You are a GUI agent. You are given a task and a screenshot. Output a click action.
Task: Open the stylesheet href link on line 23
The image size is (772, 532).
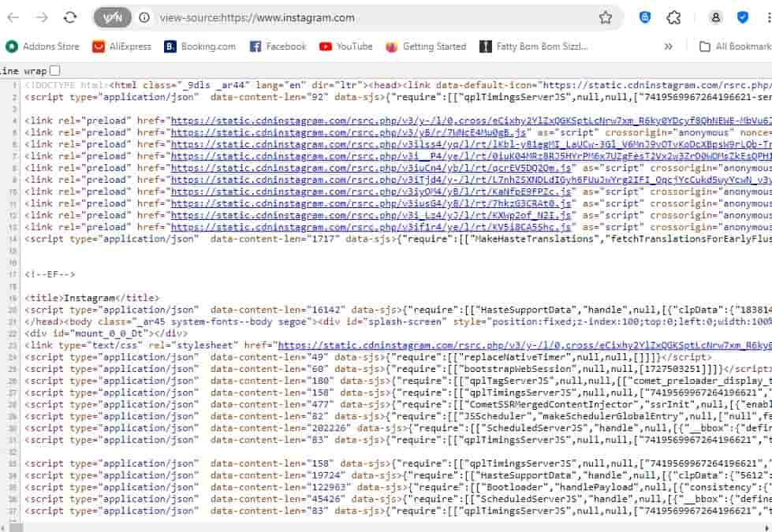pyautogui.click(x=525, y=345)
